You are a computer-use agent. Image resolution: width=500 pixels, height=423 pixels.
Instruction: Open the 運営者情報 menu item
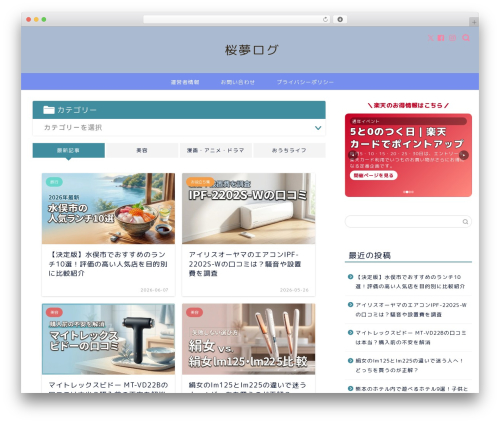pyautogui.click(x=185, y=82)
